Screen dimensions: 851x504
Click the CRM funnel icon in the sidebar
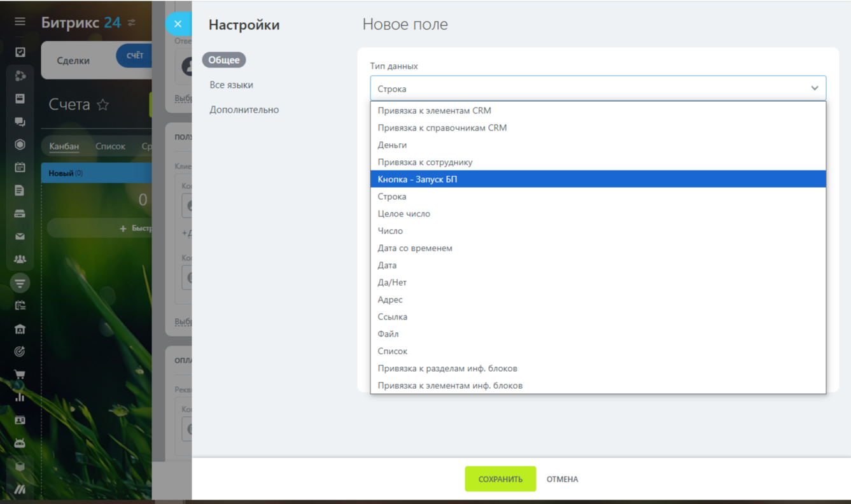(20, 283)
